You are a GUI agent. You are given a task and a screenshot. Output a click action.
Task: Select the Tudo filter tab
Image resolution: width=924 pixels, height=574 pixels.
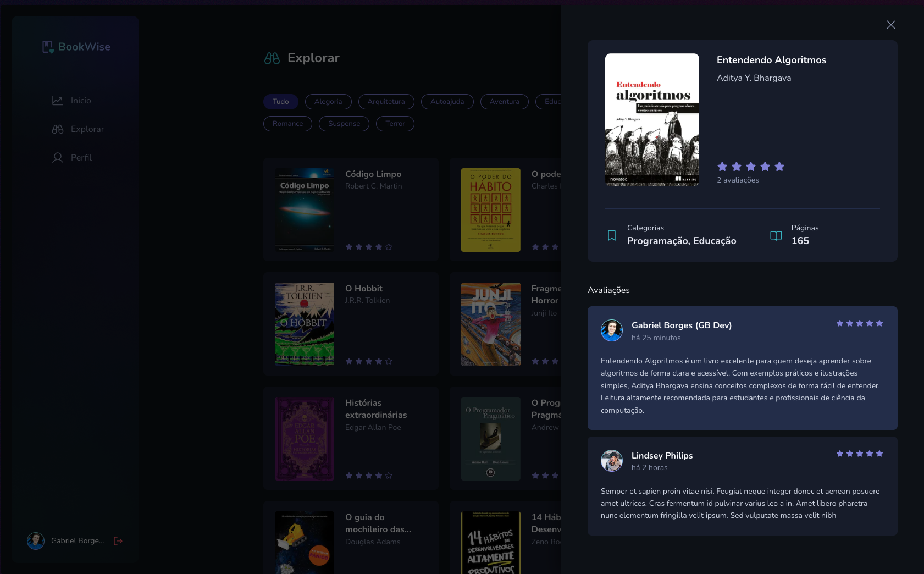(x=280, y=102)
